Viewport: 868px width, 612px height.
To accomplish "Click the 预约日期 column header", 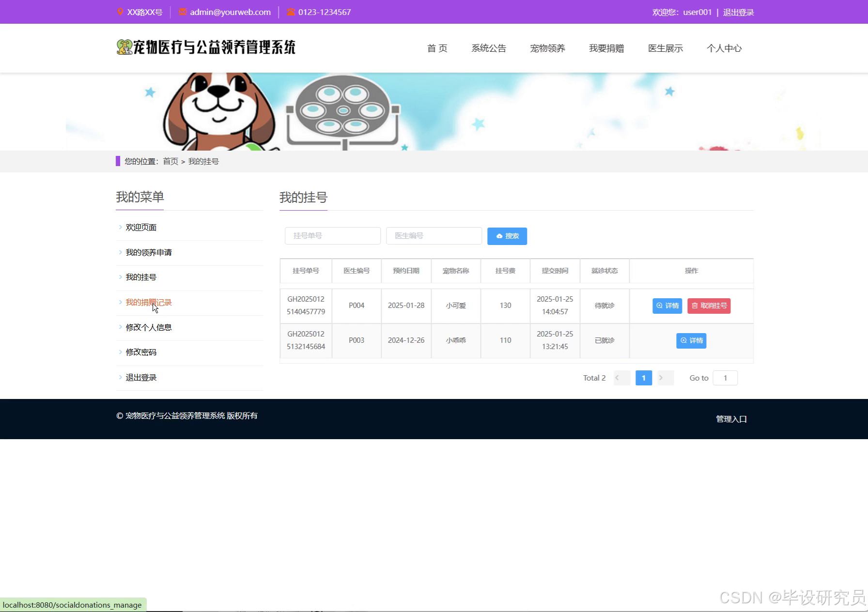I will 406,271.
